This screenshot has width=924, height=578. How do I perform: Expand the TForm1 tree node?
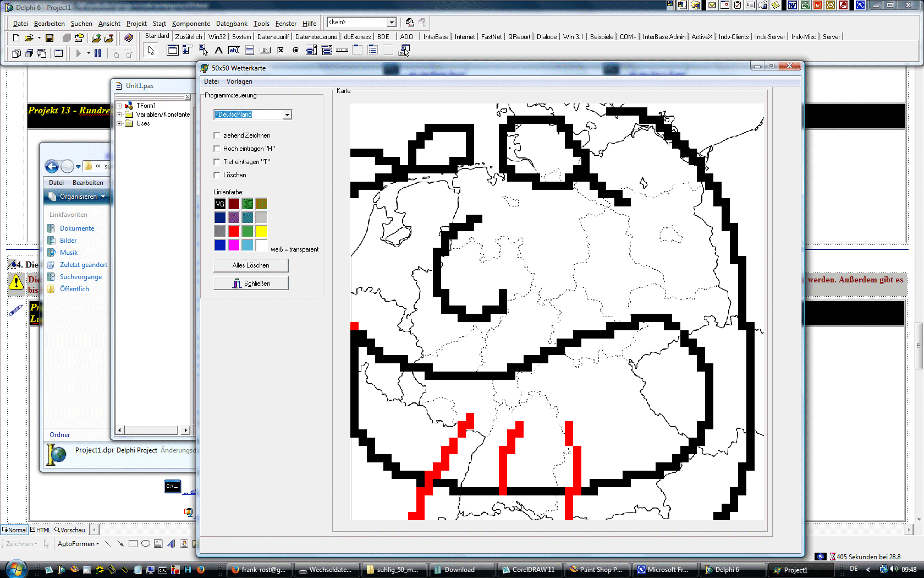click(119, 106)
